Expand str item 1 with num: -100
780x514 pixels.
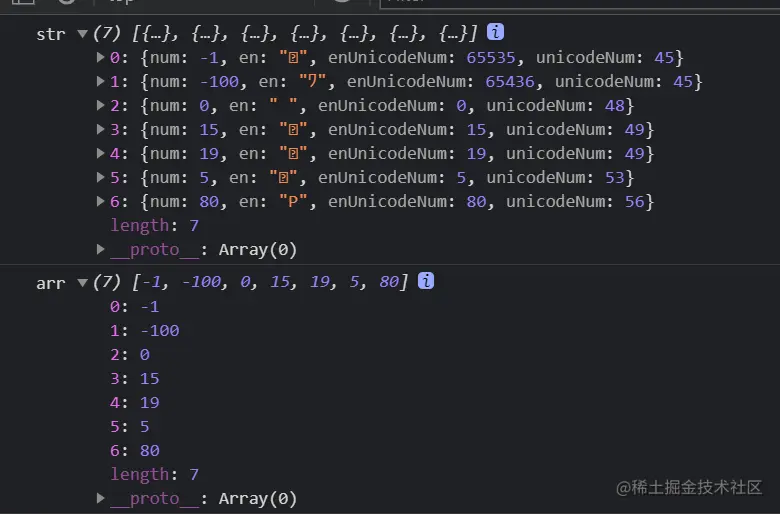click(x=100, y=81)
